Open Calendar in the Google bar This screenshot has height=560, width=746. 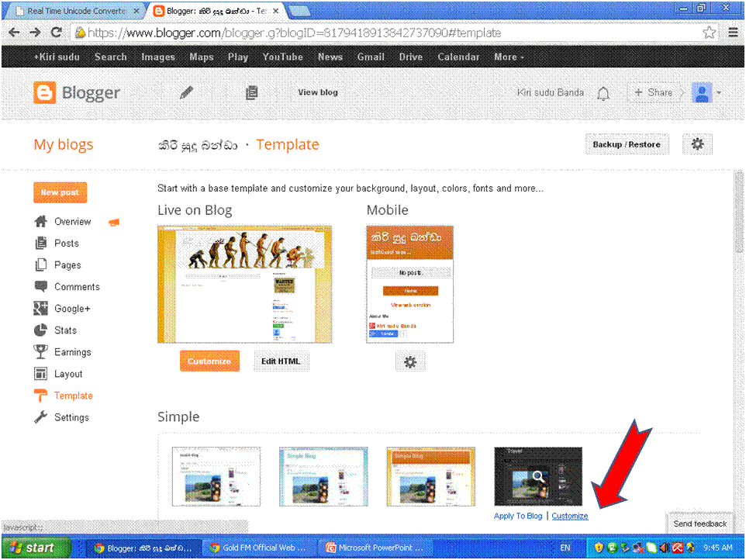tap(458, 57)
